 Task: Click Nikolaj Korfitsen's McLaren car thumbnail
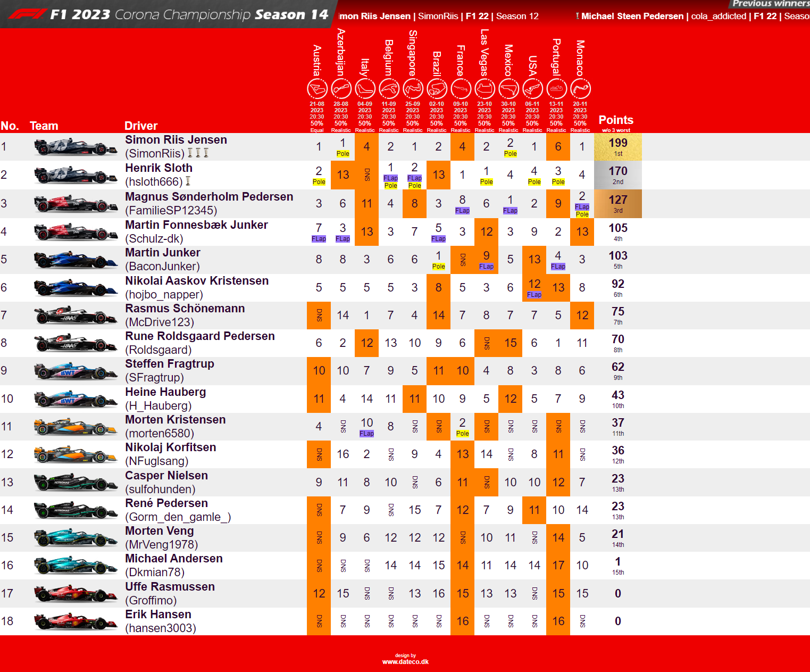pyautogui.click(x=75, y=454)
